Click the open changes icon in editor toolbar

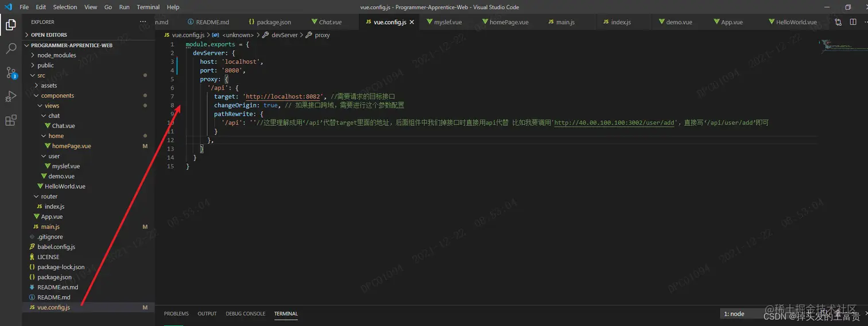point(838,22)
